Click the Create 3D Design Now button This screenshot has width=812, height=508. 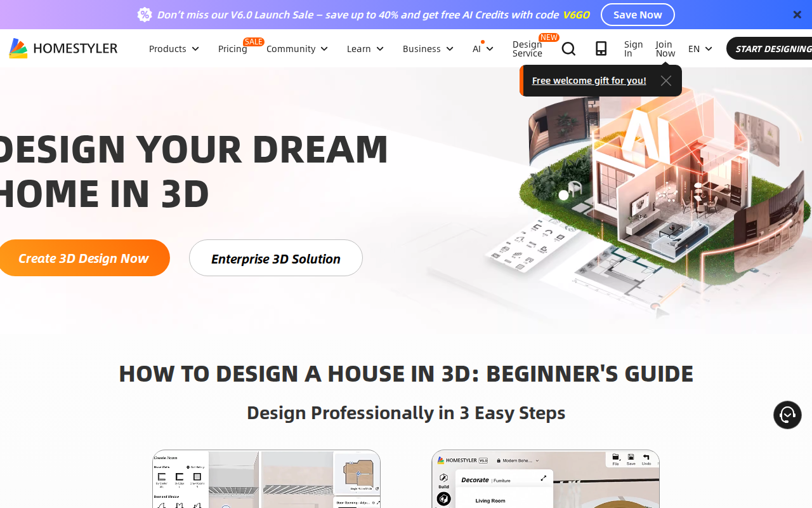84,258
